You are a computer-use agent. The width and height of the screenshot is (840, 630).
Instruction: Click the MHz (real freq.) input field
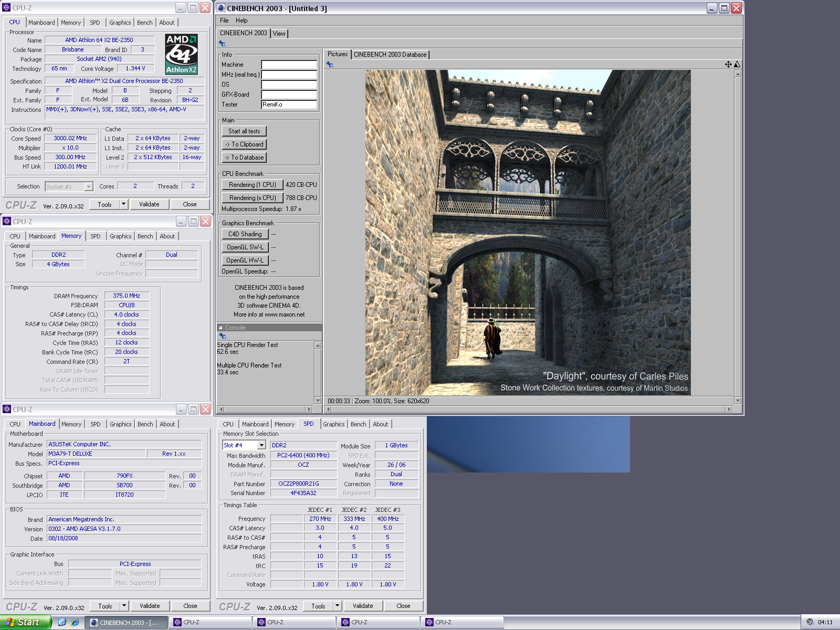tap(289, 75)
